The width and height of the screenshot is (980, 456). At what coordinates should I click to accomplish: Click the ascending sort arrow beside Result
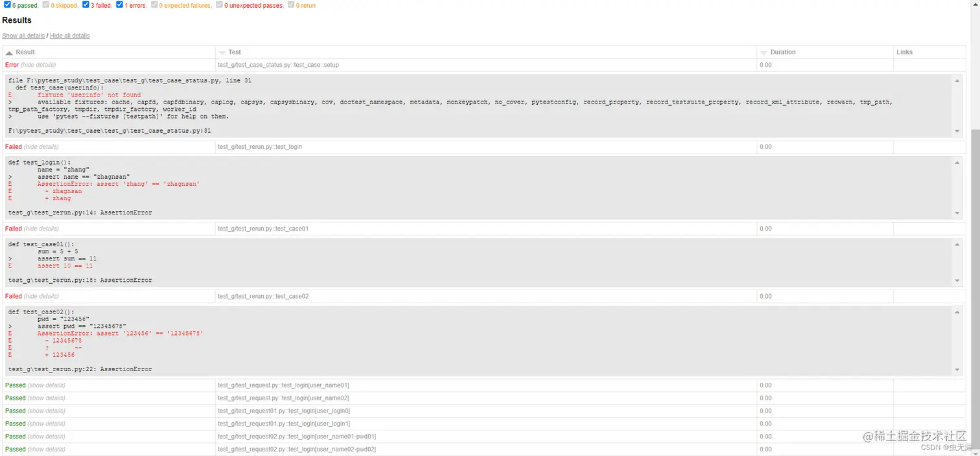click(x=9, y=52)
